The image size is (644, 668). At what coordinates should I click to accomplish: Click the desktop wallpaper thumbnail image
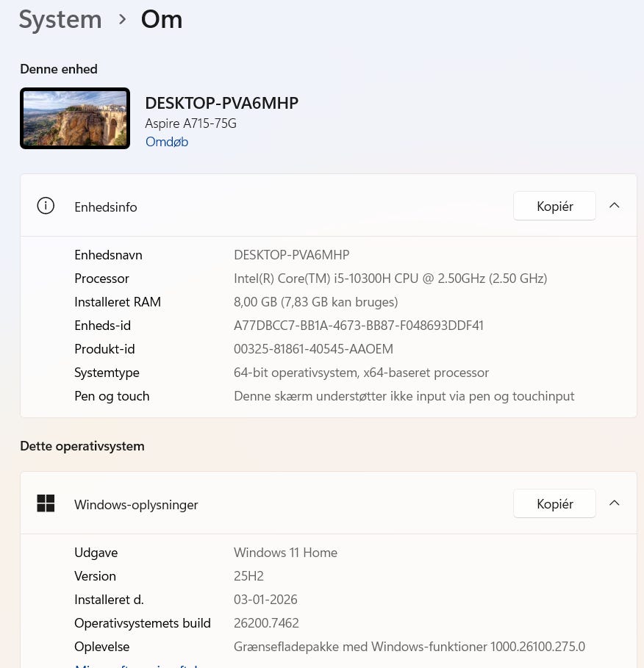pyautogui.click(x=75, y=118)
